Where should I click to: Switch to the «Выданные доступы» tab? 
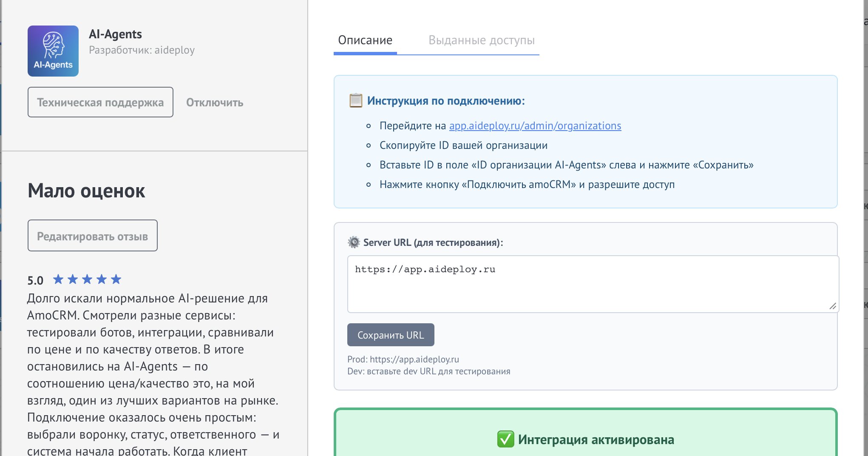point(482,40)
